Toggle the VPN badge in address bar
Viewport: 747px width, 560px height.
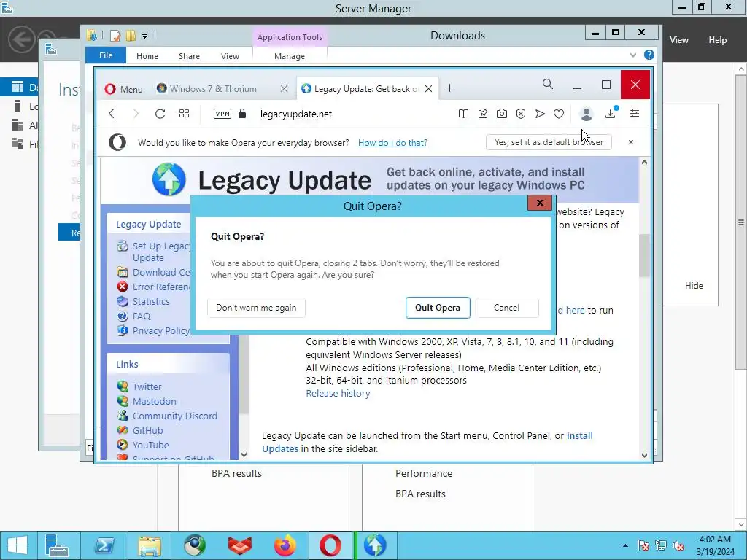pyautogui.click(x=222, y=114)
